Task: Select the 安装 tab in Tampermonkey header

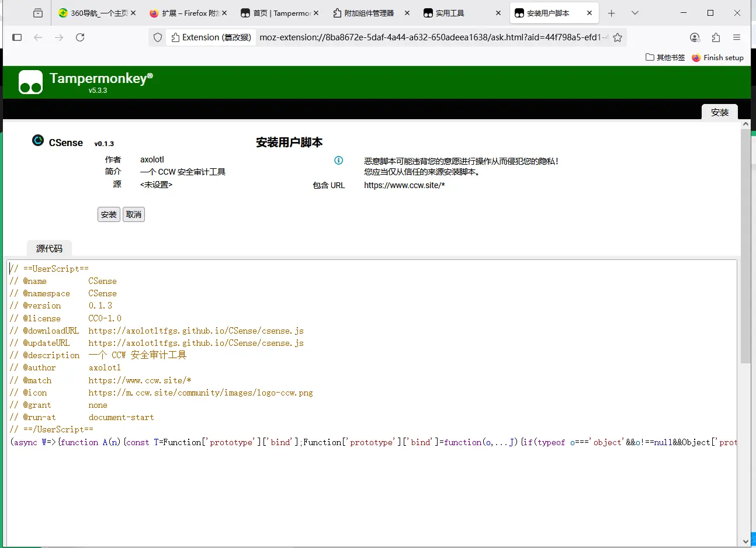Action: pos(720,112)
